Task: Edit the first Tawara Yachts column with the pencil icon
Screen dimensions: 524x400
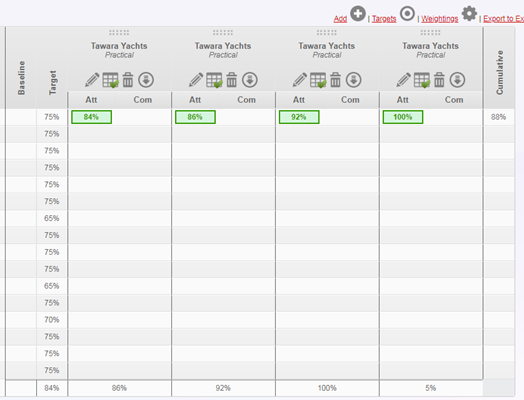Action: point(92,80)
